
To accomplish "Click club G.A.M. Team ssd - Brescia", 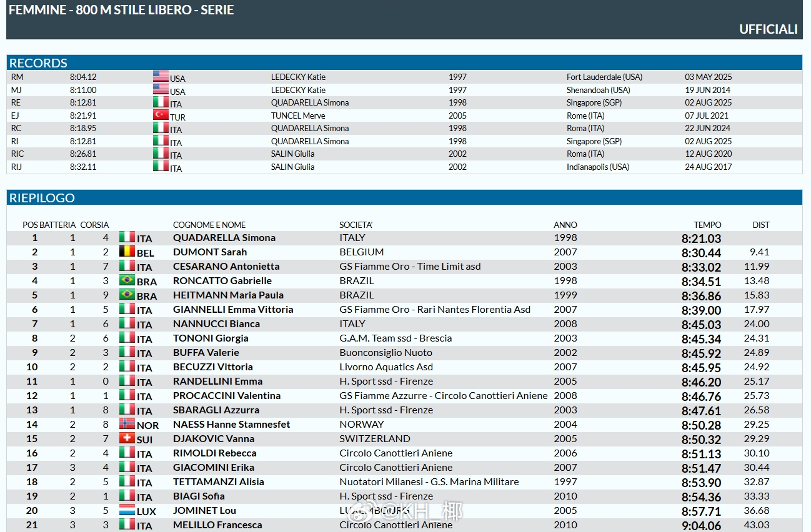I will [396, 338].
